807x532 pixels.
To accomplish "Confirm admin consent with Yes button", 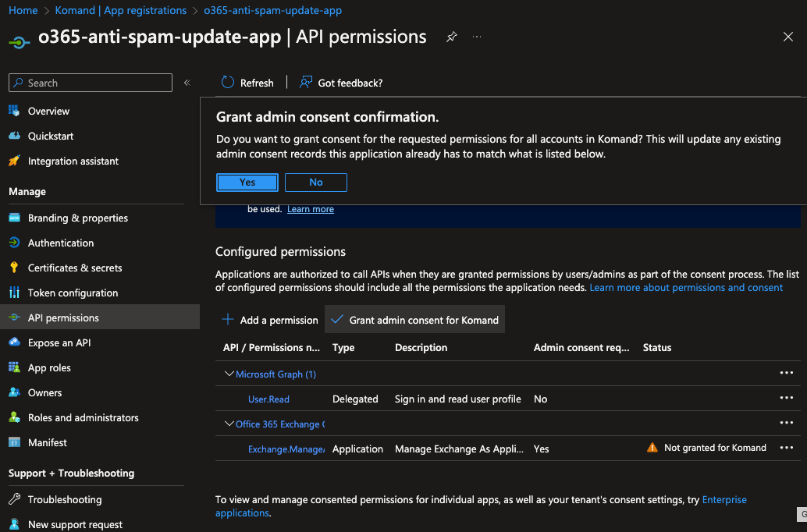I will point(247,182).
